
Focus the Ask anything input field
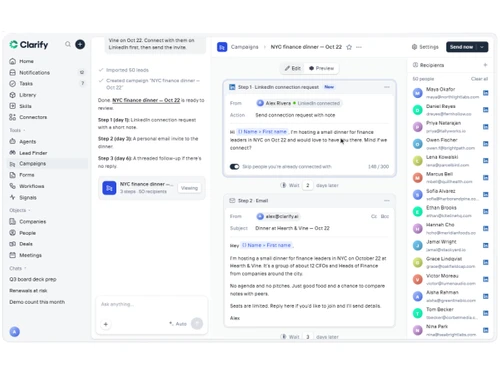[x=152, y=304]
